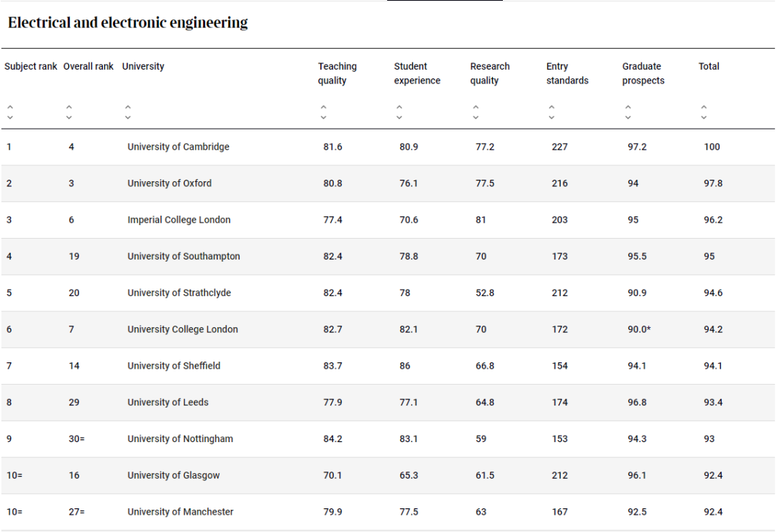This screenshot has width=777, height=532.
Task: Click the Graduate prospects column header
Action: click(643, 73)
